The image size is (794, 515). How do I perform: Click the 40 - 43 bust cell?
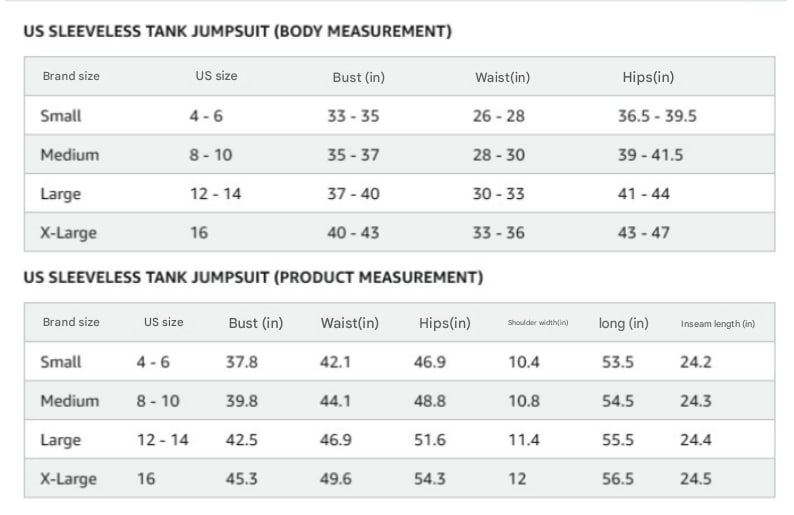pos(353,232)
